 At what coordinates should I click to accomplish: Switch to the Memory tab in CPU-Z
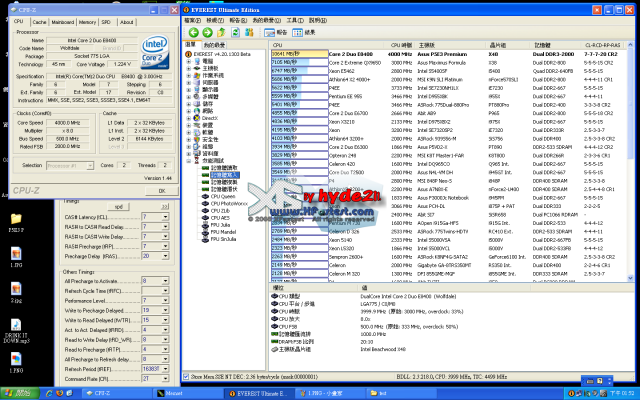point(87,22)
